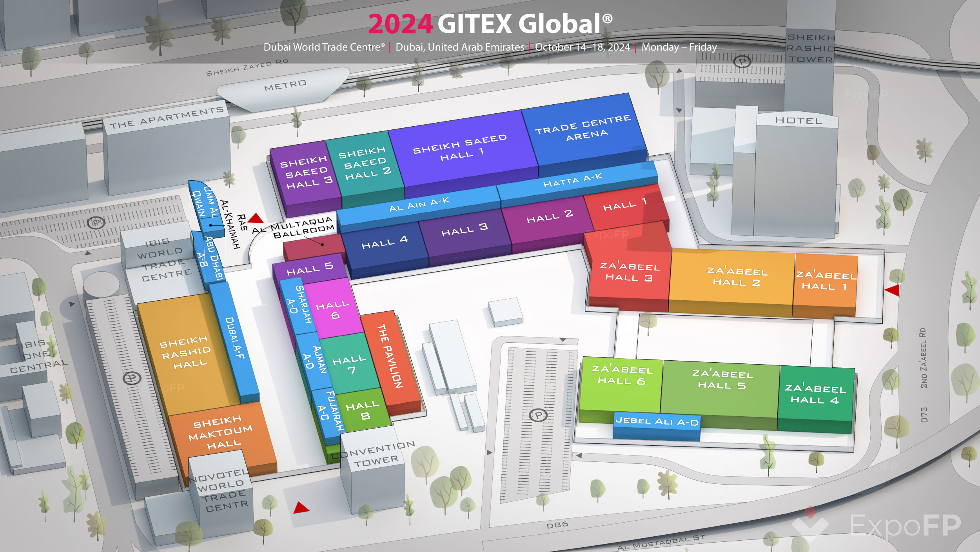Click Ajman A-D rooms
Viewport: 980px width, 552px height.
(314, 361)
